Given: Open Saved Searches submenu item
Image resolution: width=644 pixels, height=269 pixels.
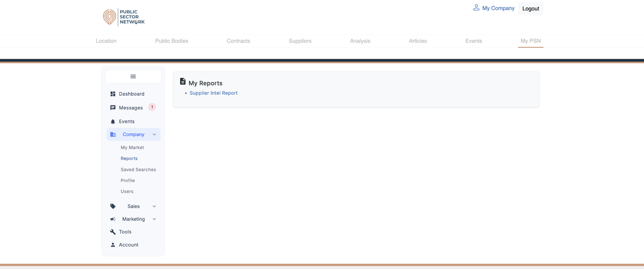Looking at the screenshot, I should 138,170.
